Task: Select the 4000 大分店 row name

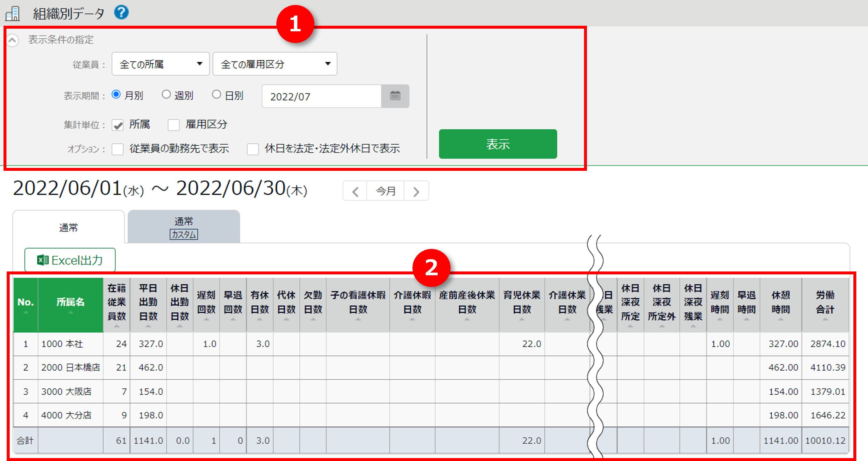Action: click(66, 415)
